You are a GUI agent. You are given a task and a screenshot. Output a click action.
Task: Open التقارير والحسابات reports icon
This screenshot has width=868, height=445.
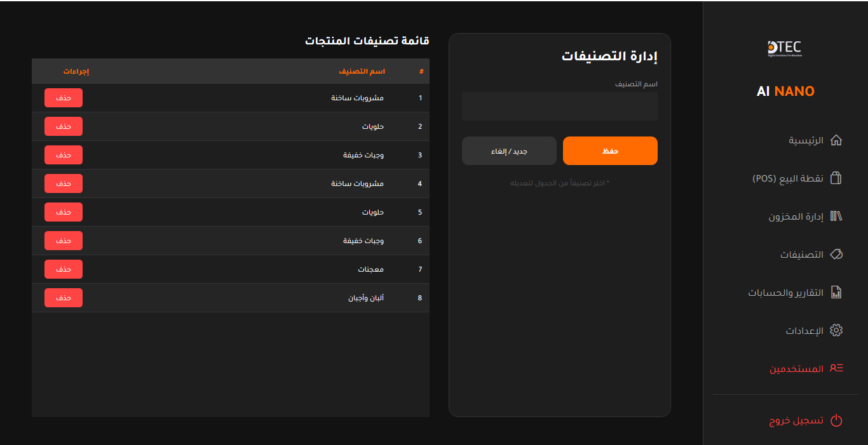pyautogui.click(x=837, y=292)
